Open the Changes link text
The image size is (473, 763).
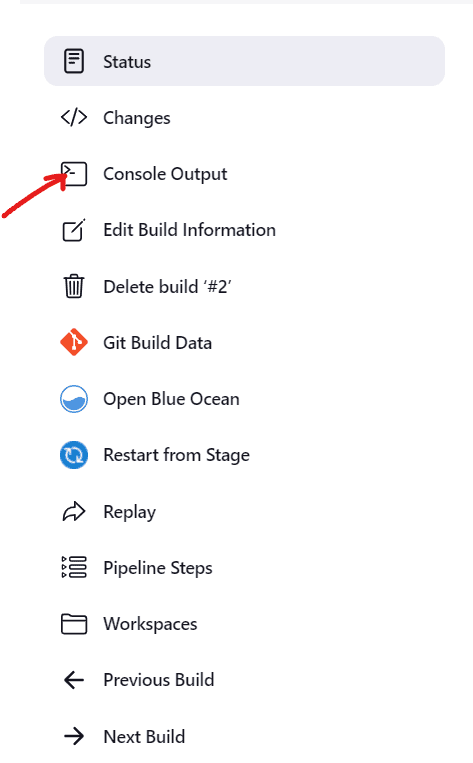(x=137, y=118)
